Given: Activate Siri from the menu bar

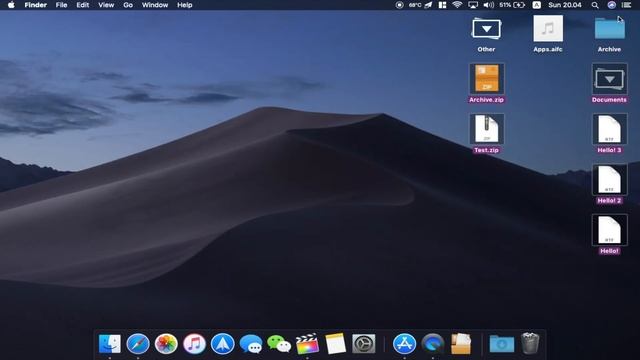Looking at the screenshot, I should coord(611,5).
